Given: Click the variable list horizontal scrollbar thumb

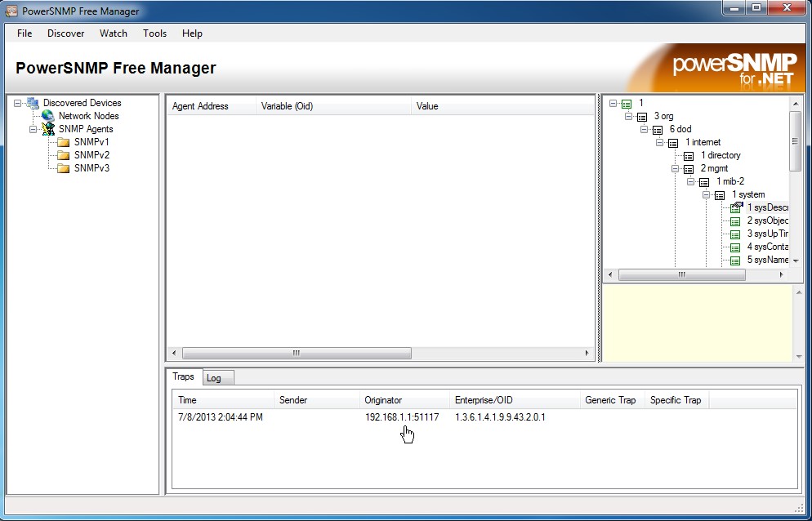Looking at the screenshot, I should 297,354.
